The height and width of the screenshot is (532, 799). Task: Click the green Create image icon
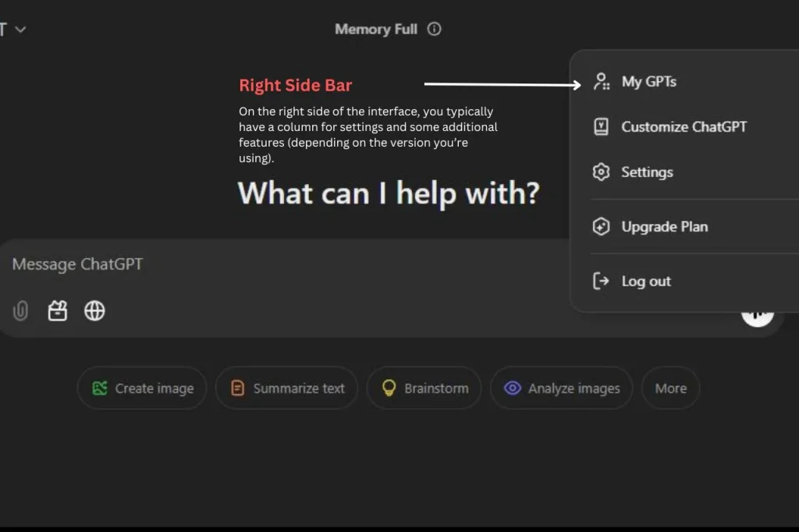tap(99, 388)
